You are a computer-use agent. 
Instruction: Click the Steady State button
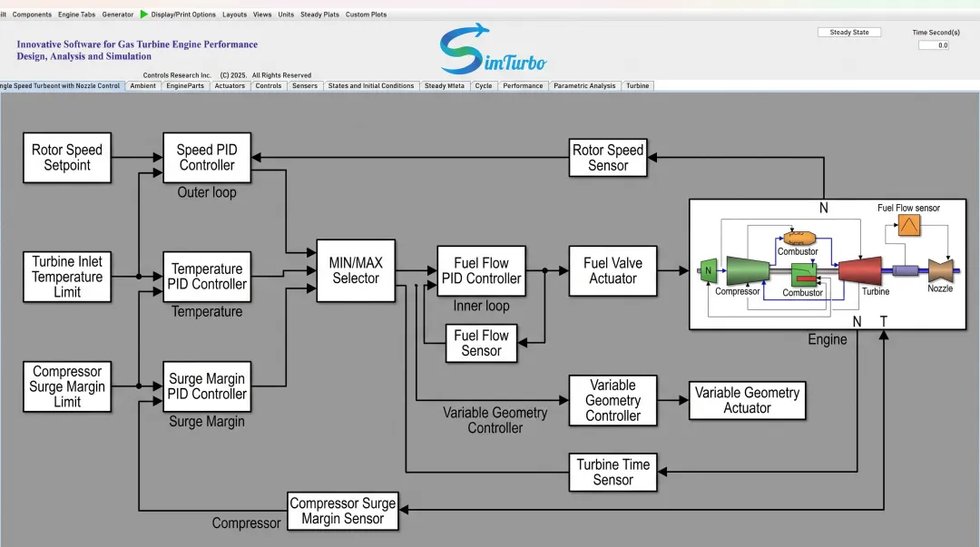pos(848,32)
